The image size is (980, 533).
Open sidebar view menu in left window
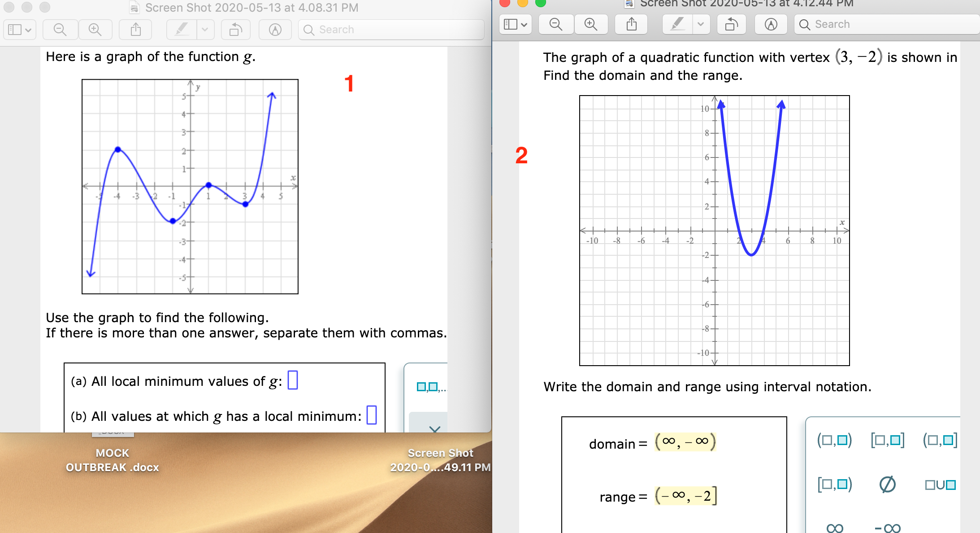(20, 30)
